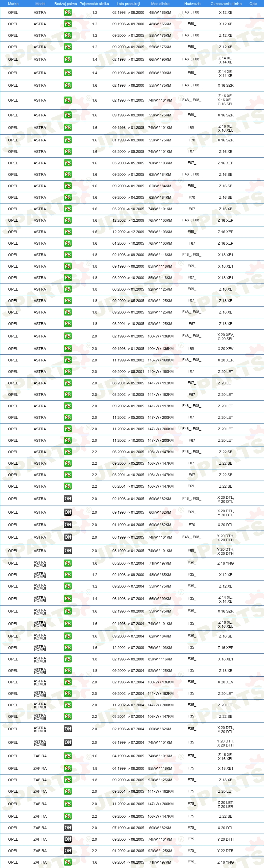Viewport: 264px width, 868px height.
Task: Click the X 20 XEV, C 20 SEL engine cell
Action: [x=226, y=337]
